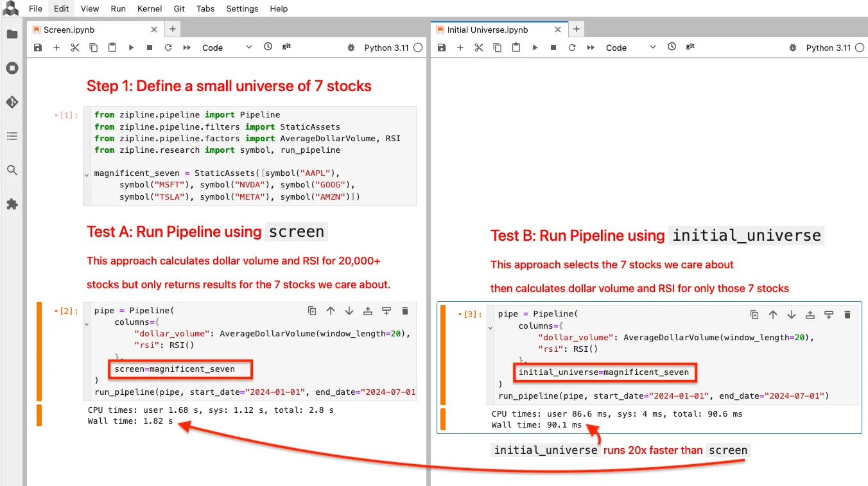Open cell type dropdown in Screen.ipynb

(227, 48)
